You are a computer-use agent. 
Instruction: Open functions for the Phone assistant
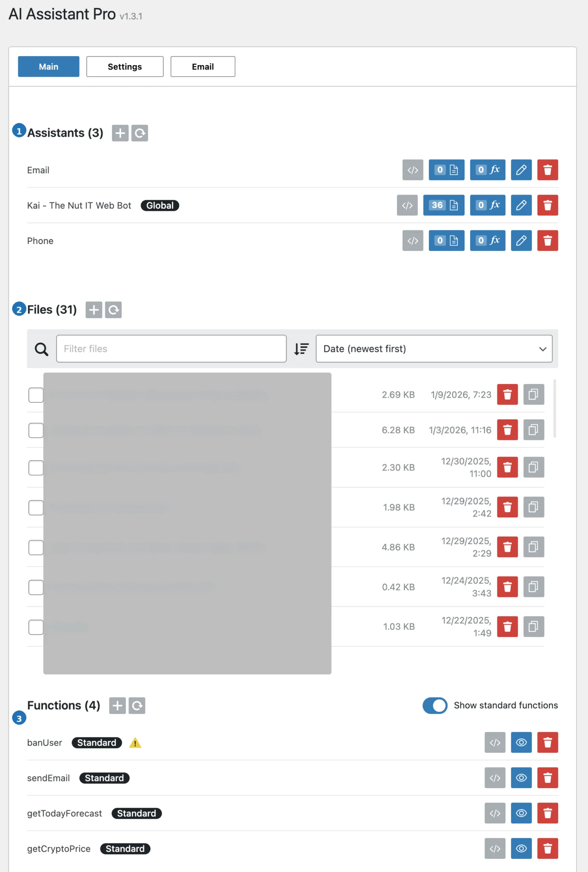point(487,241)
